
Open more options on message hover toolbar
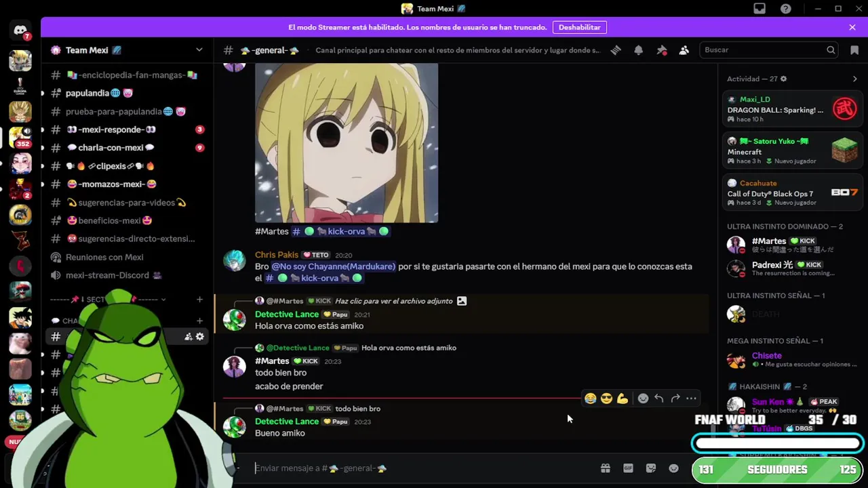[691, 399]
